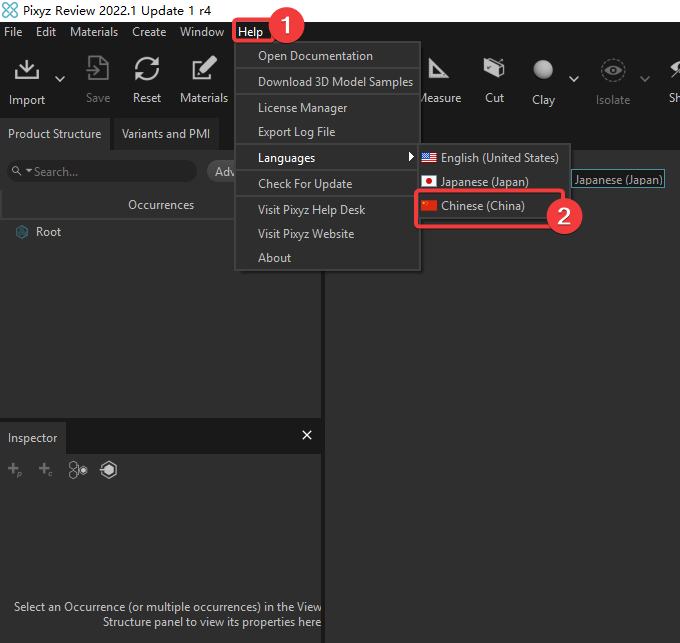Choose Visit Pixyz Help Desk
The width and height of the screenshot is (680, 643).
(328, 210)
